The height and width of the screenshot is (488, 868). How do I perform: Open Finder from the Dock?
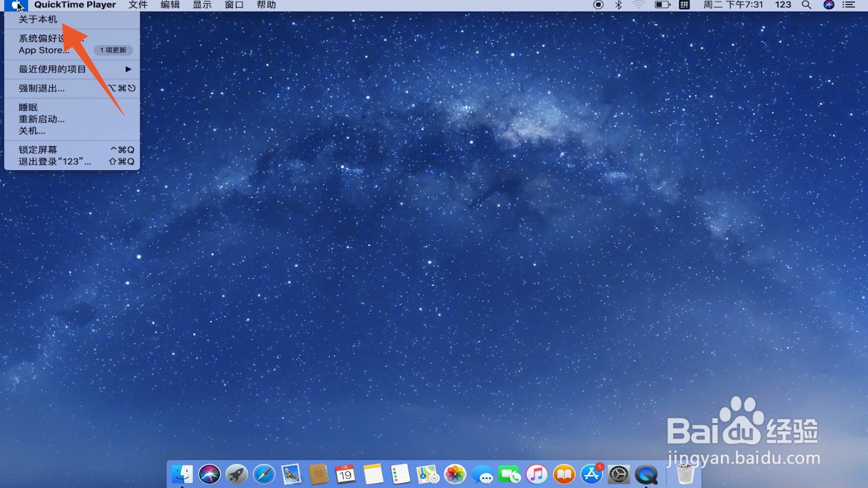point(182,474)
